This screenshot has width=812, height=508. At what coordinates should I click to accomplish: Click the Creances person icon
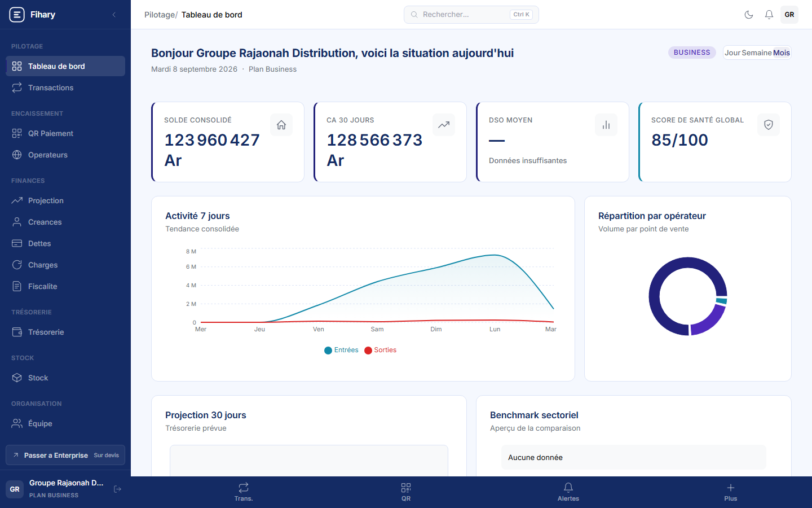17,222
